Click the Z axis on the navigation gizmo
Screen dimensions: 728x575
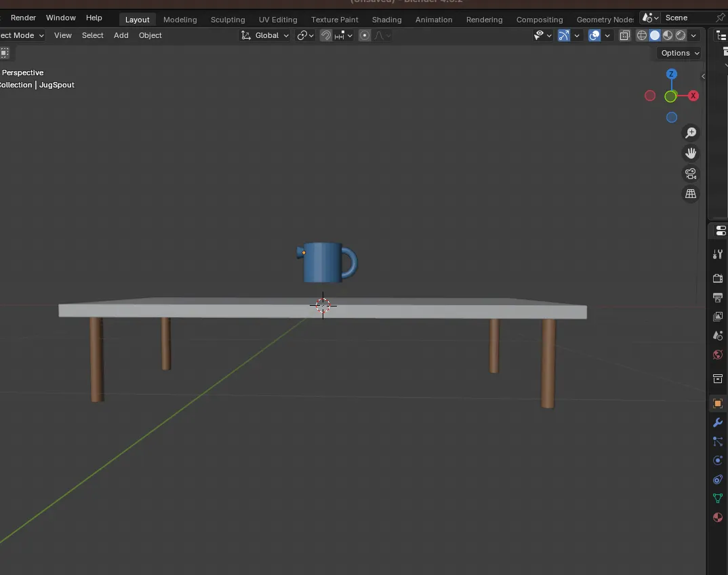(671, 74)
